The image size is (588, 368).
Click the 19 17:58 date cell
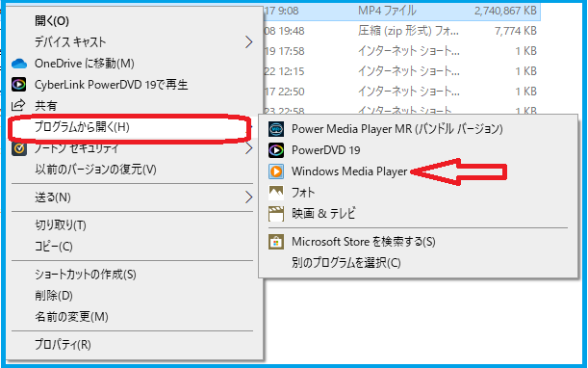pyautogui.click(x=284, y=51)
